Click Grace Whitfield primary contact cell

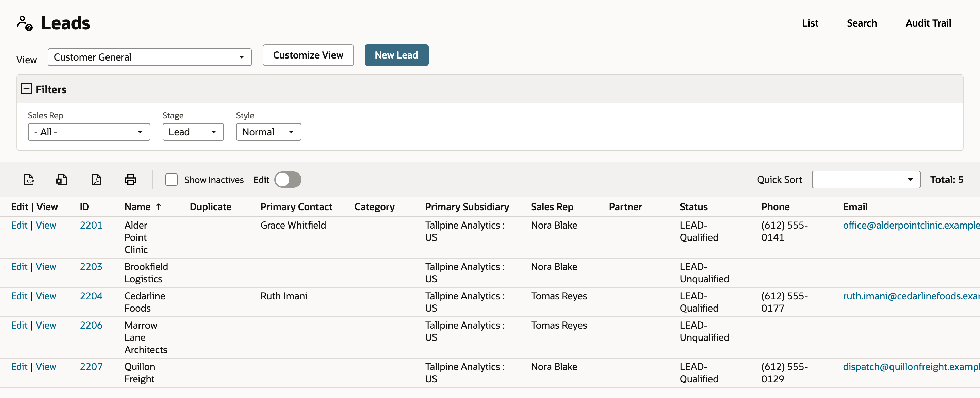[293, 225]
